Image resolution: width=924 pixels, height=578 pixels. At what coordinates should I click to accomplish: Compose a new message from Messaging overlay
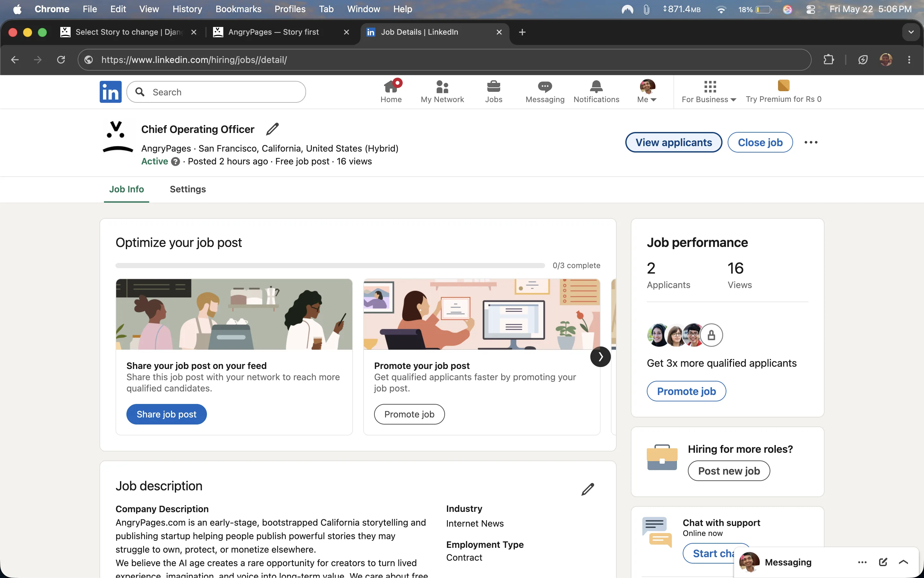coord(883,562)
